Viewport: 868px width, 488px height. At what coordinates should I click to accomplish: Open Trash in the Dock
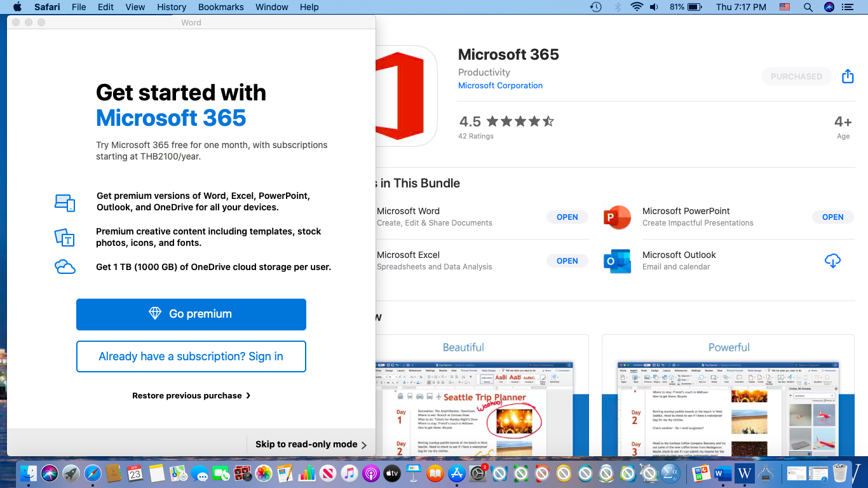tap(840, 473)
